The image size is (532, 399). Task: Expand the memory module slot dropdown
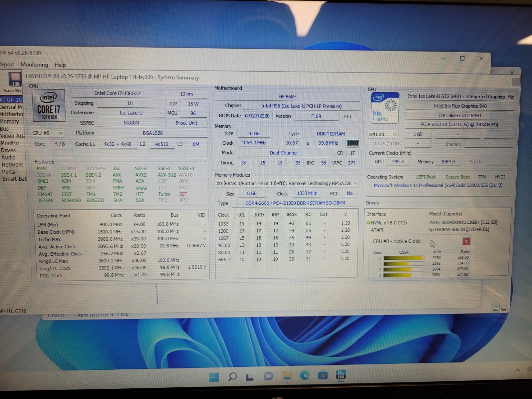pyautogui.click(x=287, y=184)
